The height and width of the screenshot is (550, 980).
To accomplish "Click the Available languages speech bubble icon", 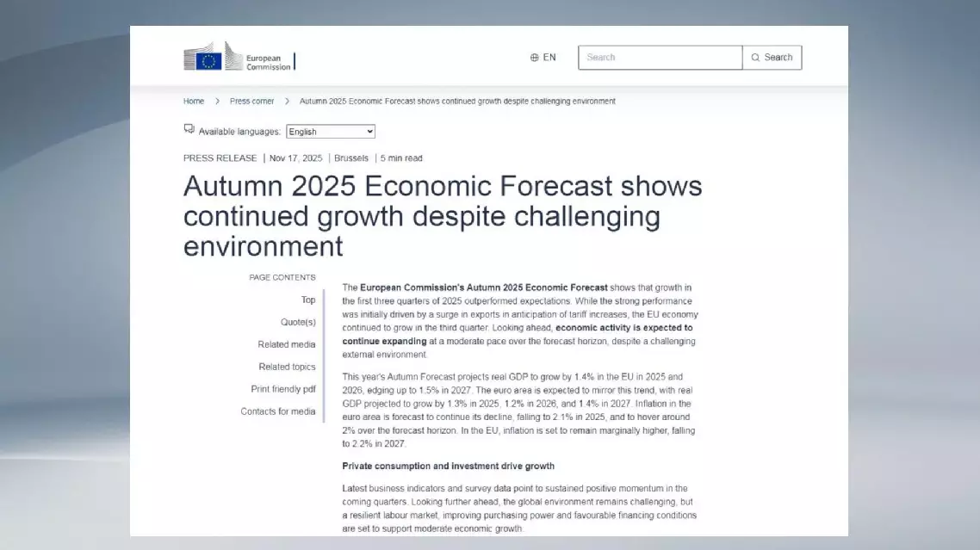I will 189,129.
